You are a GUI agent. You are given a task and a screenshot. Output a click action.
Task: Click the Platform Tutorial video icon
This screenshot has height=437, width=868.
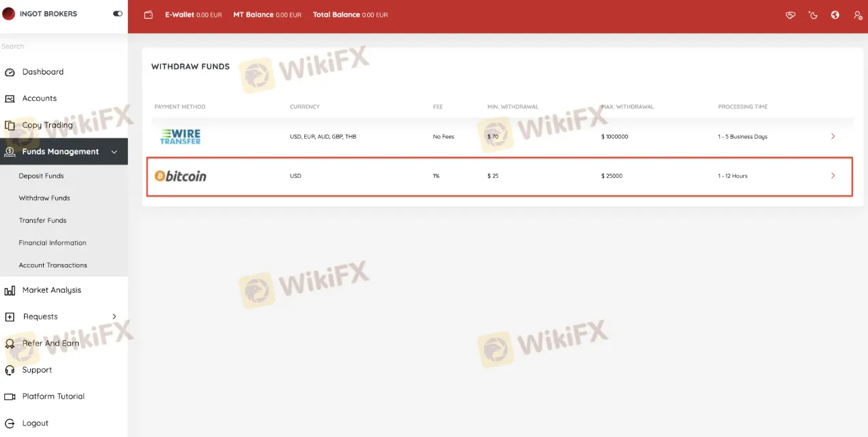10,397
